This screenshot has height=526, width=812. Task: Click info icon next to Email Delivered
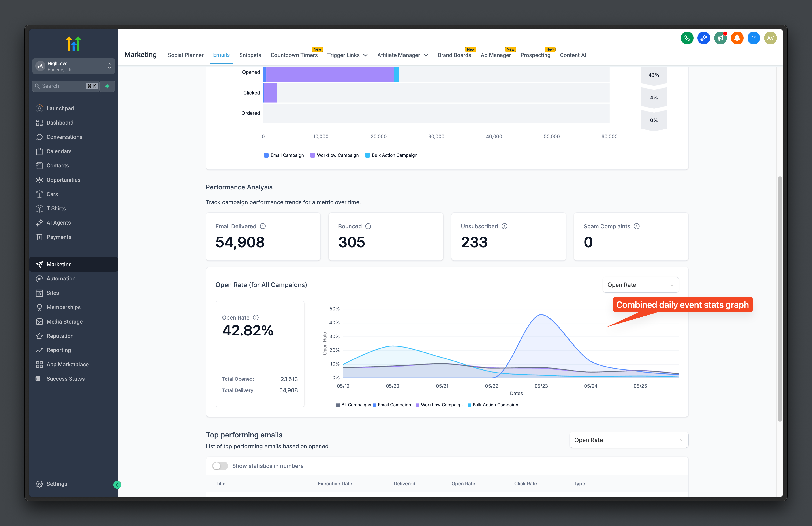263,226
